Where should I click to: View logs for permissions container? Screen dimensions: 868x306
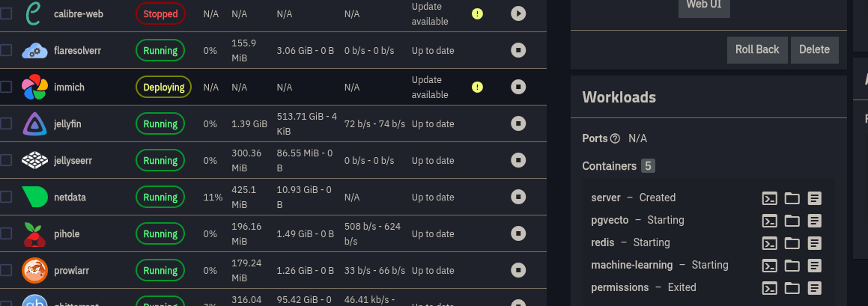815,288
